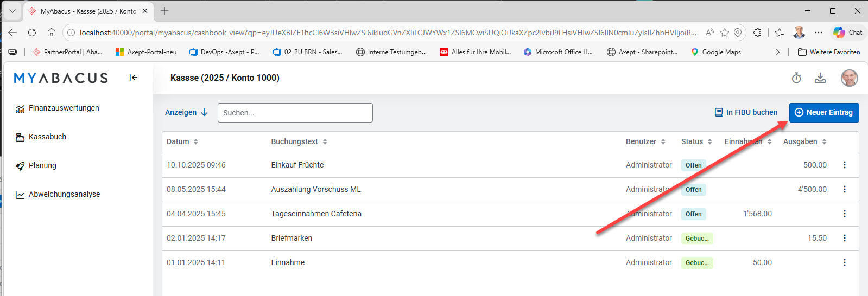Open browser profile picture
This screenshot has height=296, width=868.
pos(799,33)
